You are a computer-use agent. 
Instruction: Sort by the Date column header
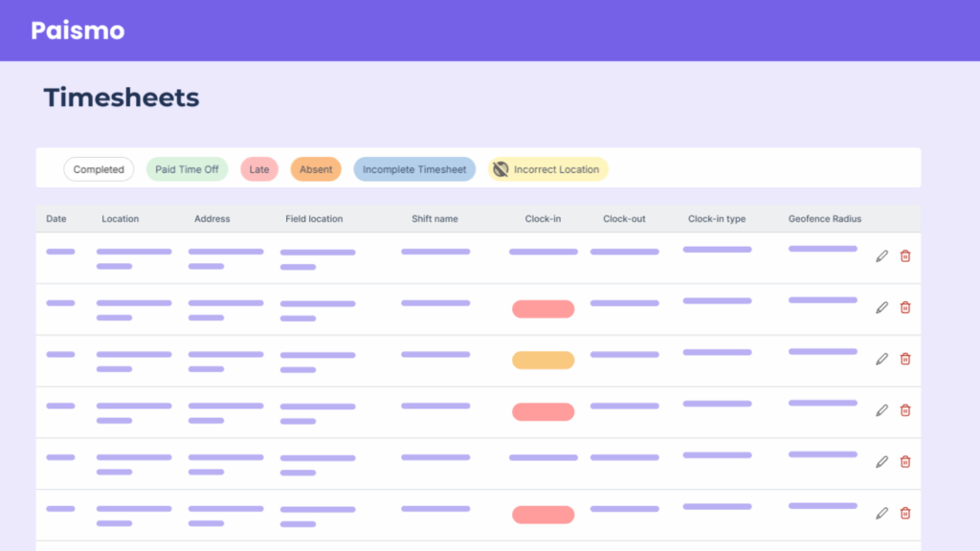(56, 219)
